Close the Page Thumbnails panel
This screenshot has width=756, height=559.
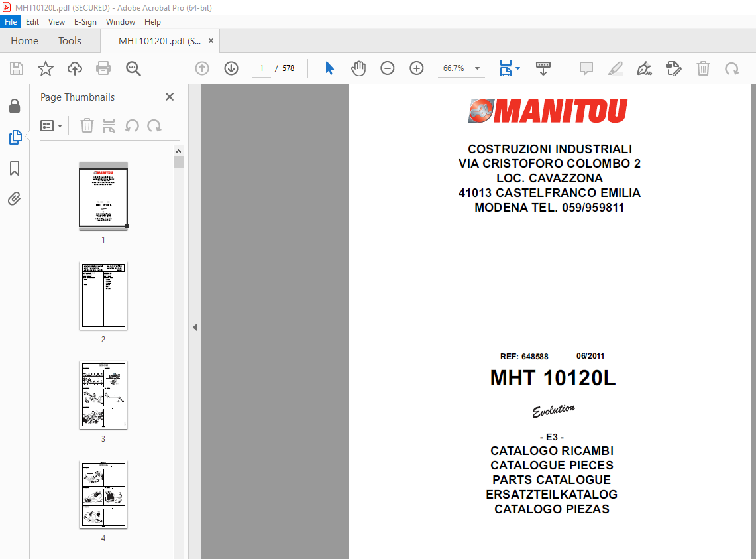coord(169,97)
